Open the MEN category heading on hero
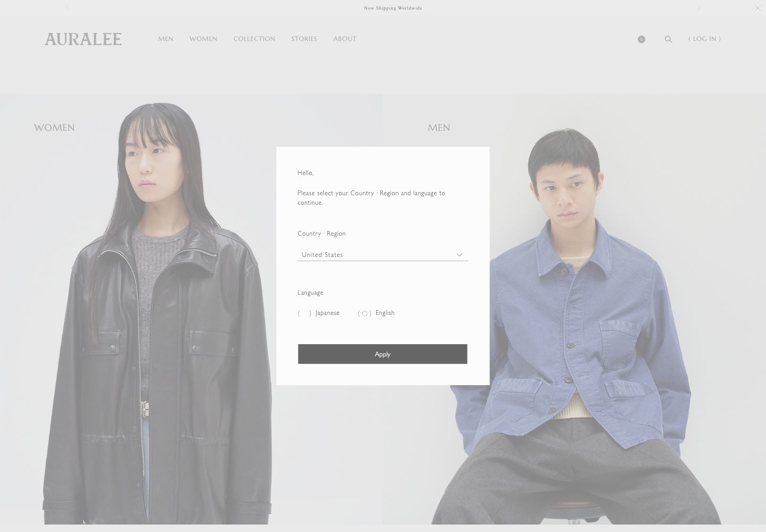The height and width of the screenshot is (532, 766). [439, 128]
